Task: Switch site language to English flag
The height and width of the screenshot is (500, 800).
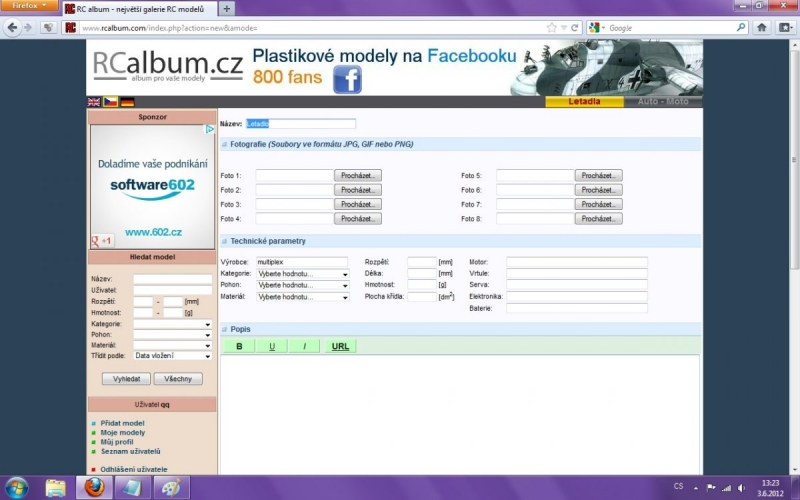Action: (94, 102)
